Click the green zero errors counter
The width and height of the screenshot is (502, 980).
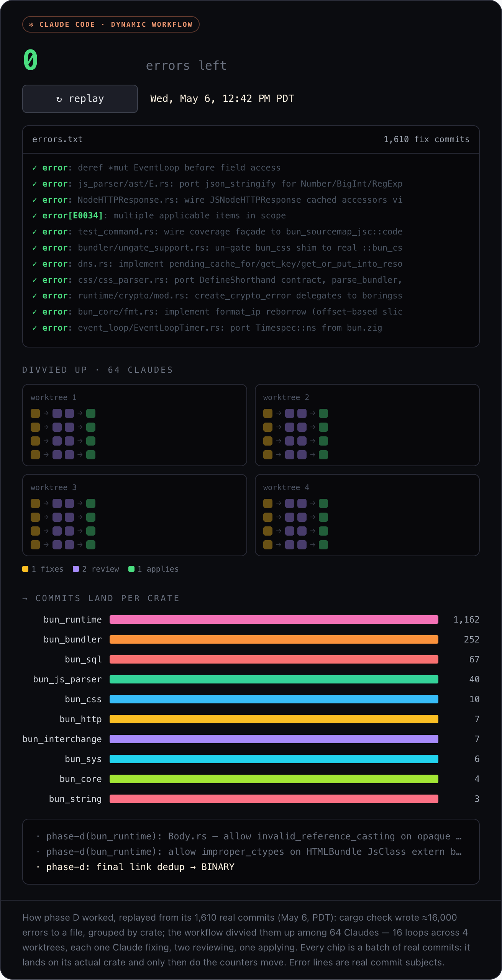pyautogui.click(x=31, y=60)
